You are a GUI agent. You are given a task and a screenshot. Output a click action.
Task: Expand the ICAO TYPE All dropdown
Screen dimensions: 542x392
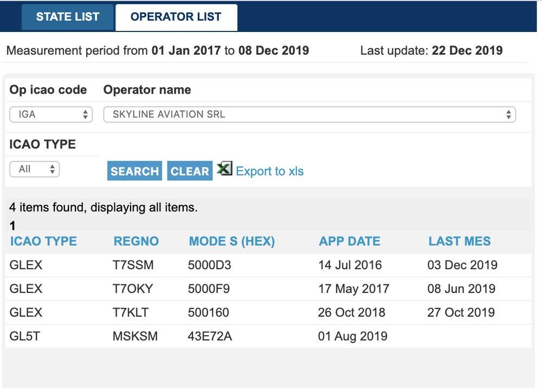coord(35,169)
